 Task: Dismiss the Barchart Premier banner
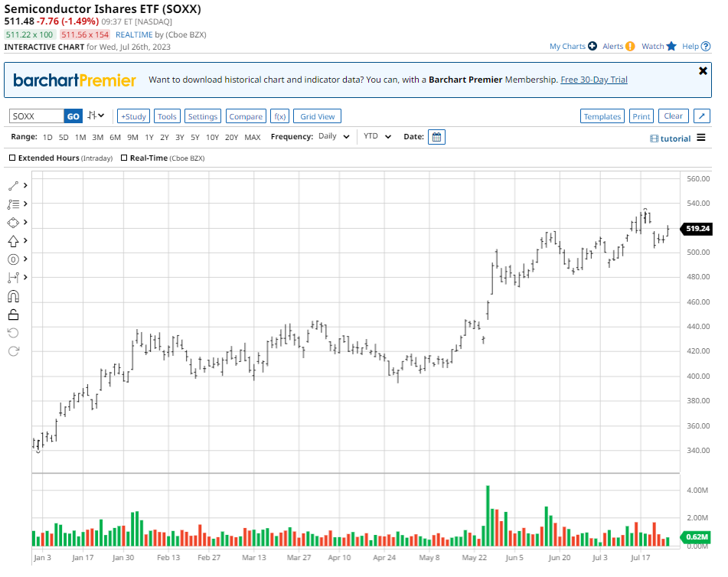[703, 70]
